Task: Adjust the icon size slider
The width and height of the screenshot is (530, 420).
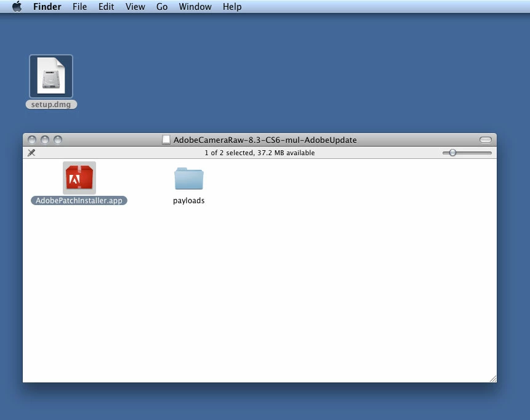Action: coord(452,153)
